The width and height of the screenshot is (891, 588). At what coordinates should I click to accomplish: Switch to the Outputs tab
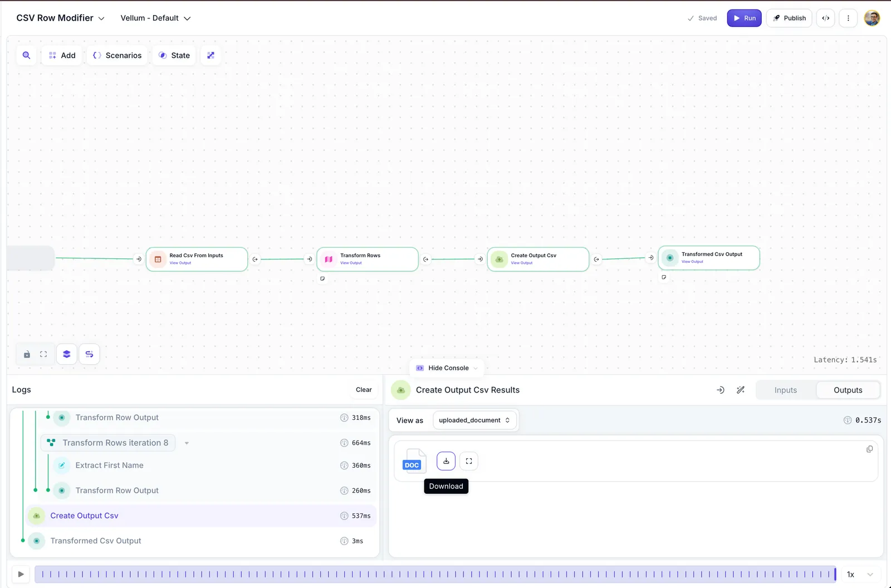point(848,390)
